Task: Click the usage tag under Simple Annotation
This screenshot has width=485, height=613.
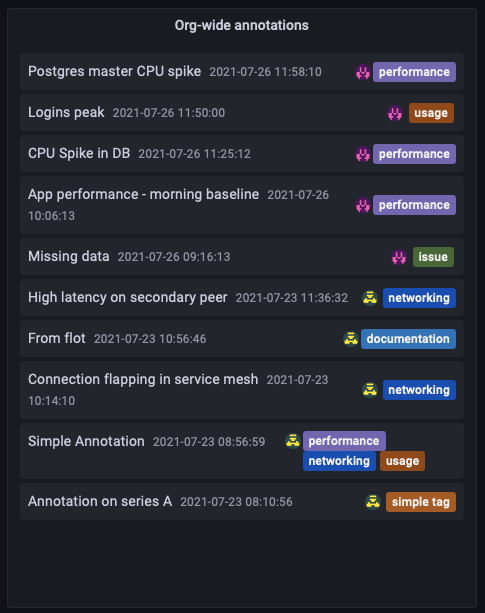Action: pyautogui.click(x=402, y=461)
